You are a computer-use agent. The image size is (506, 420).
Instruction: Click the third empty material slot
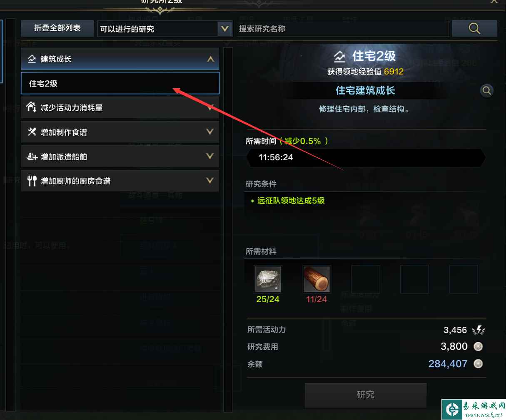pos(463,279)
